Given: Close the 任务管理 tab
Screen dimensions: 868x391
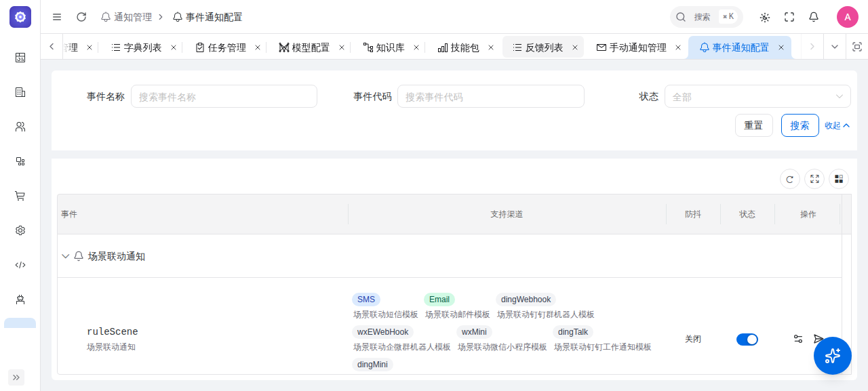Looking at the screenshot, I should tap(258, 47).
